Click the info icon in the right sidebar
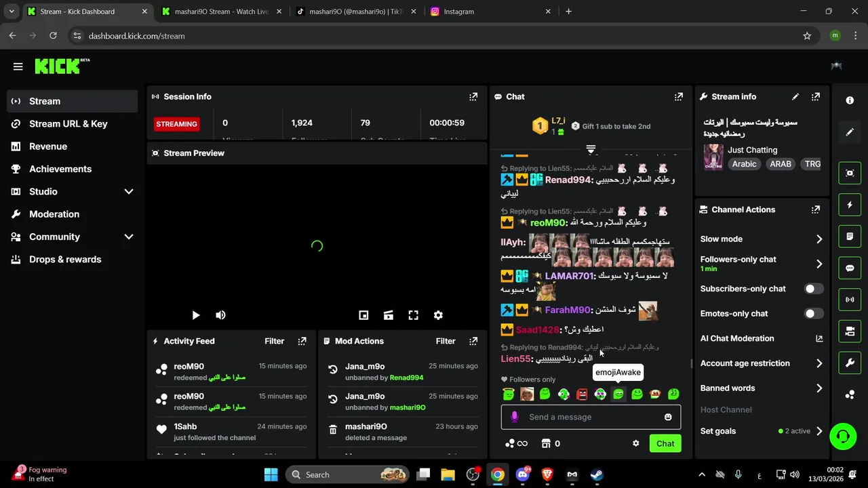The image size is (868, 488). [850, 100]
